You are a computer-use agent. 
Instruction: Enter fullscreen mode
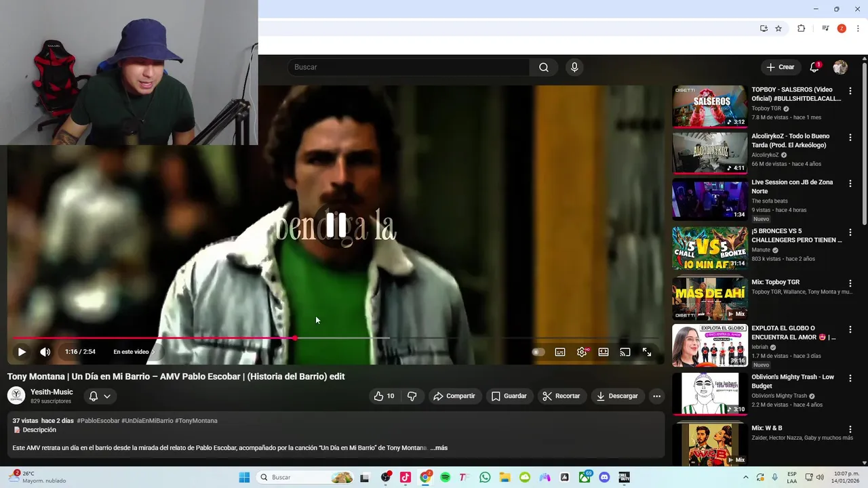pyautogui.click(x=647, y=352)
